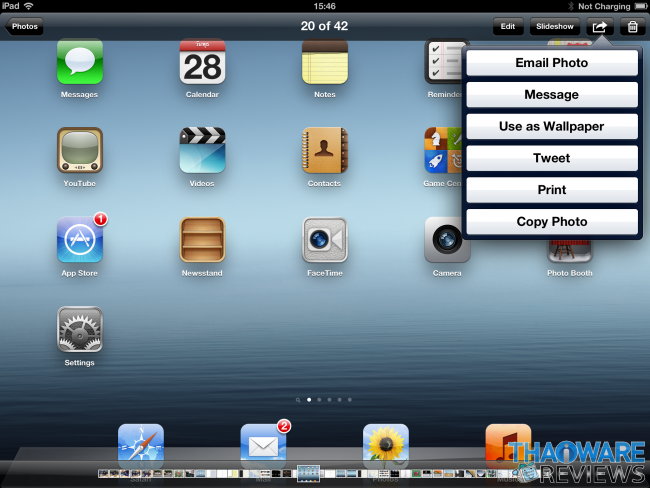
Task: Open the Mail envelope icon in dock
Action: pos(263,447)
